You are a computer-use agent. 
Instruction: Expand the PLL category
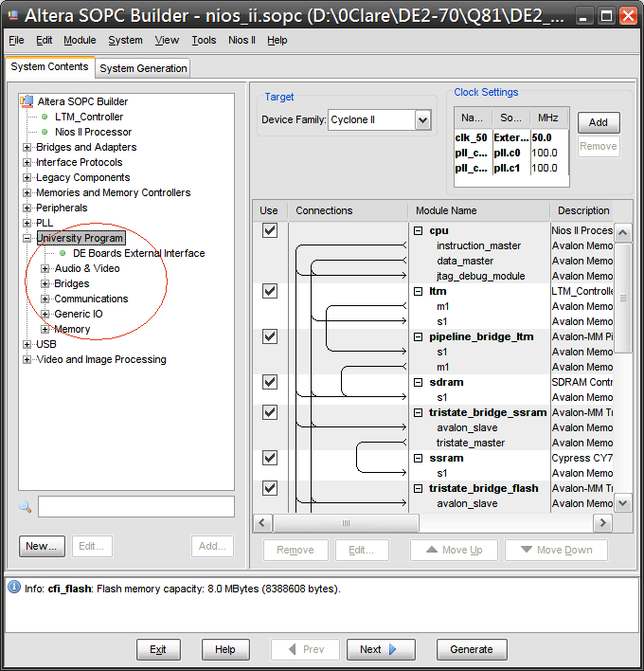coord(27,224)
